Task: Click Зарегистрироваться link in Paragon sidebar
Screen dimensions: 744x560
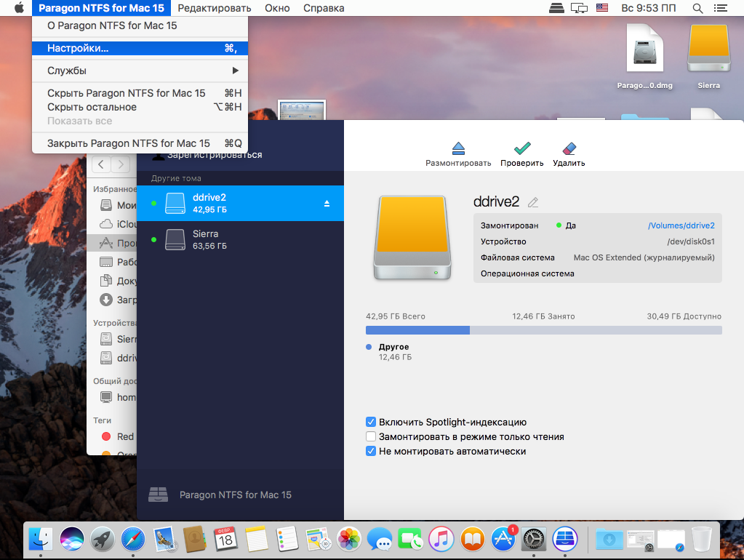Action: pos(215,155)
